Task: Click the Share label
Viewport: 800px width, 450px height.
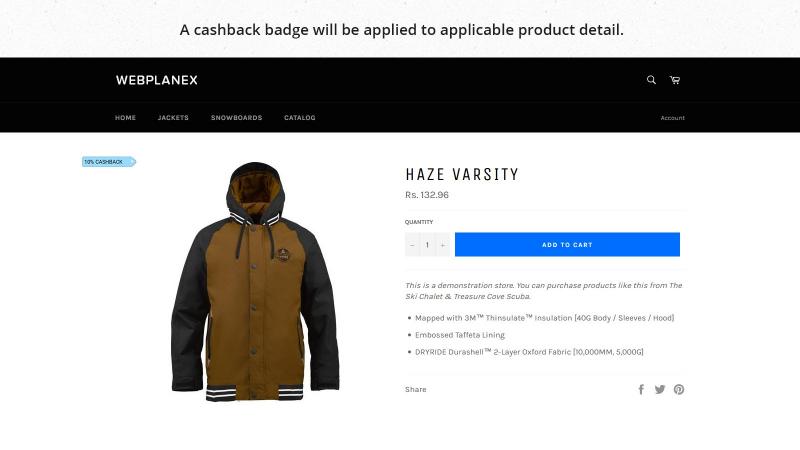Action: 416,389
